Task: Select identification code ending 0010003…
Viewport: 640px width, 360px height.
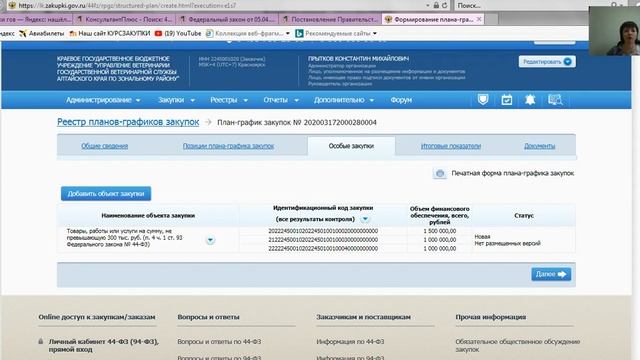Action: click(x=323, y=240)
